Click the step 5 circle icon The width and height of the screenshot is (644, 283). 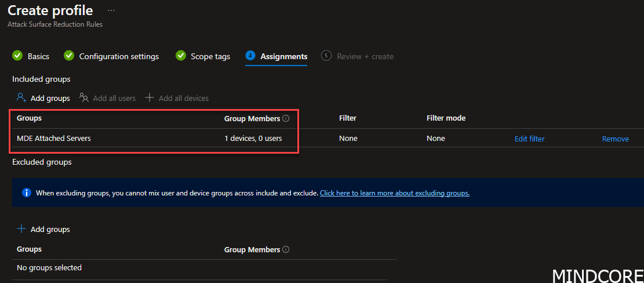(x=326, y=56)
